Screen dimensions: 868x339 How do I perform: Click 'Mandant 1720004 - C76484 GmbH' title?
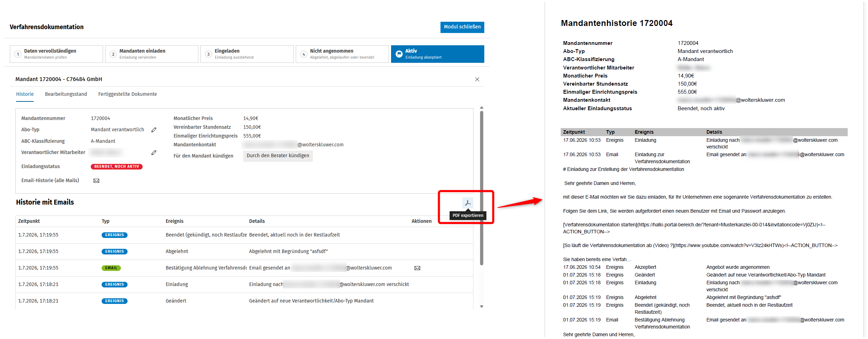59,79
